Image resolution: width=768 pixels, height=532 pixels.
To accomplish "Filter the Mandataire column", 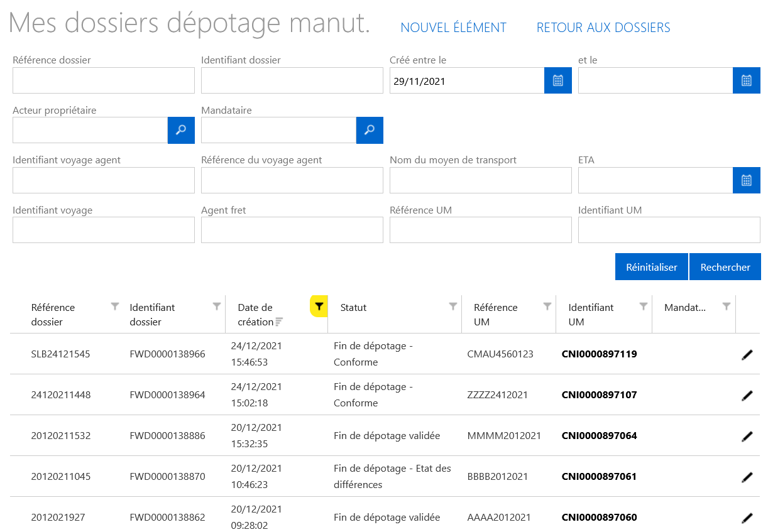I will point(727,307).
